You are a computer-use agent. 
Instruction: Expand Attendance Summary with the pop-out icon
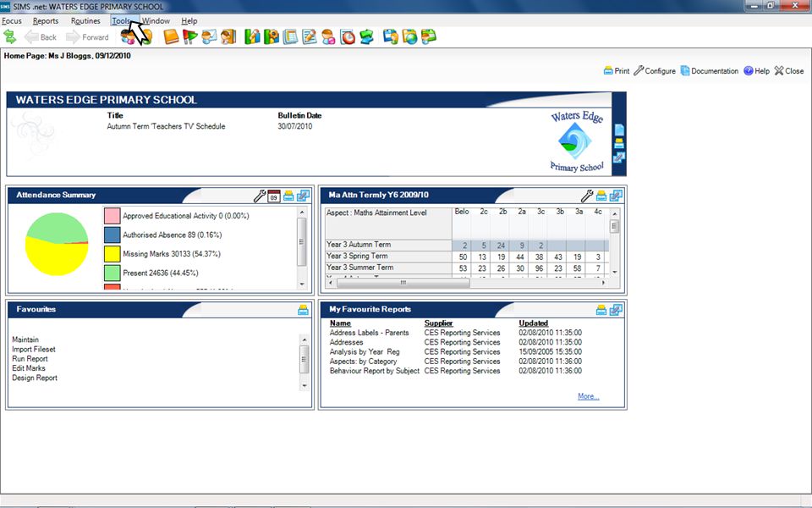[x=303, y=196]
